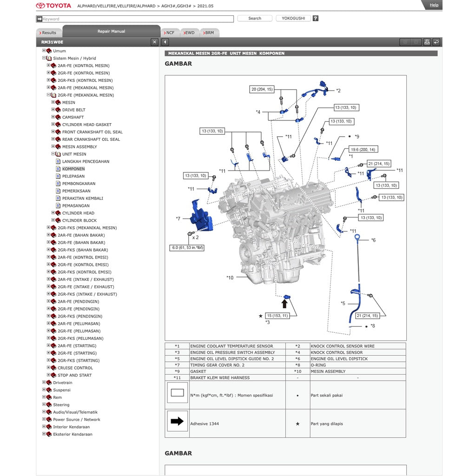476x476 pixels.
Task: Collapse the sidebar with left arrow icon
Action: tap(165, 42)
